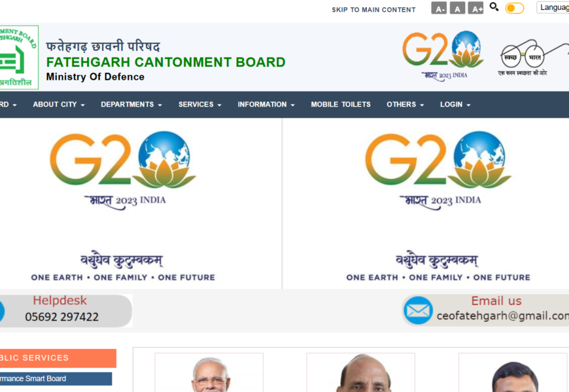Click the Fatehgarh Cantonment Board logo

click(x=19, y=57)
